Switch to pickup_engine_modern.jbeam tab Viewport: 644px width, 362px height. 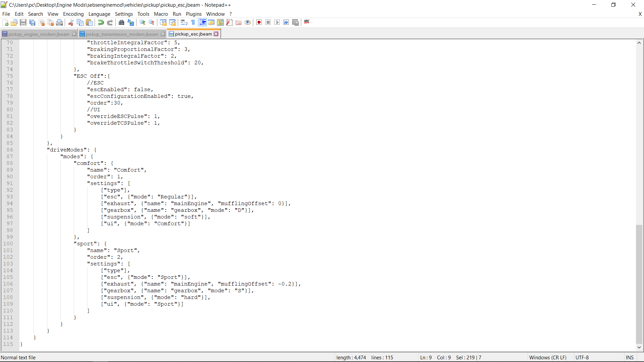tap(39, 34)
